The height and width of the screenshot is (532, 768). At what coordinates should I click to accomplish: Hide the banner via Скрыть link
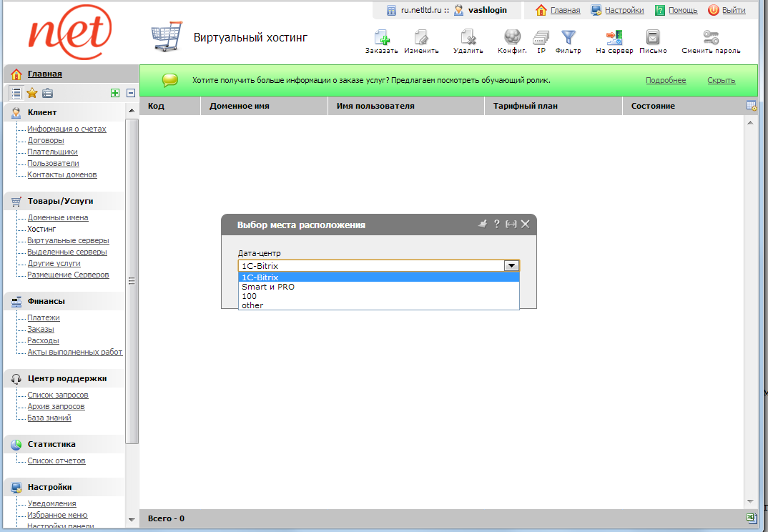tap(722, 80)
